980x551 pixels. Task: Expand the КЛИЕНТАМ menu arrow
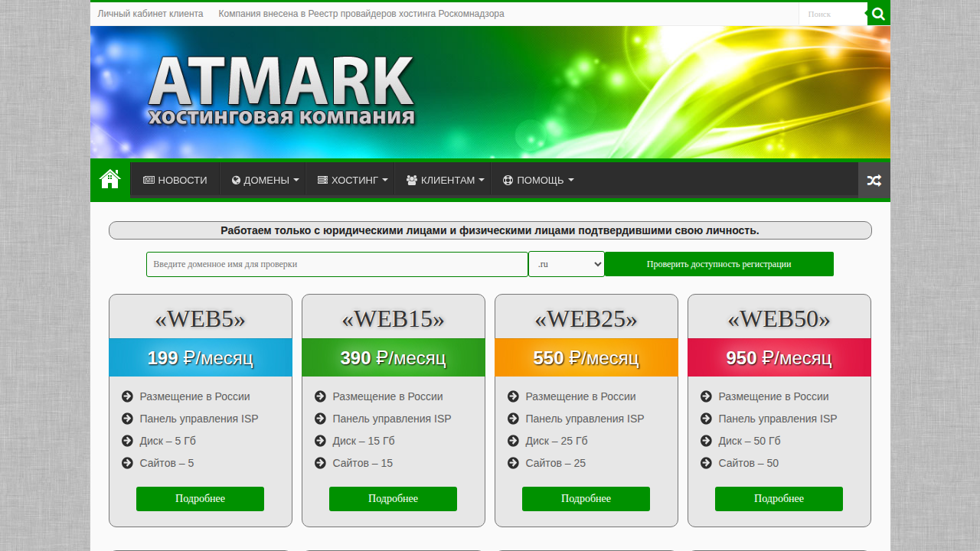[482, 181]
